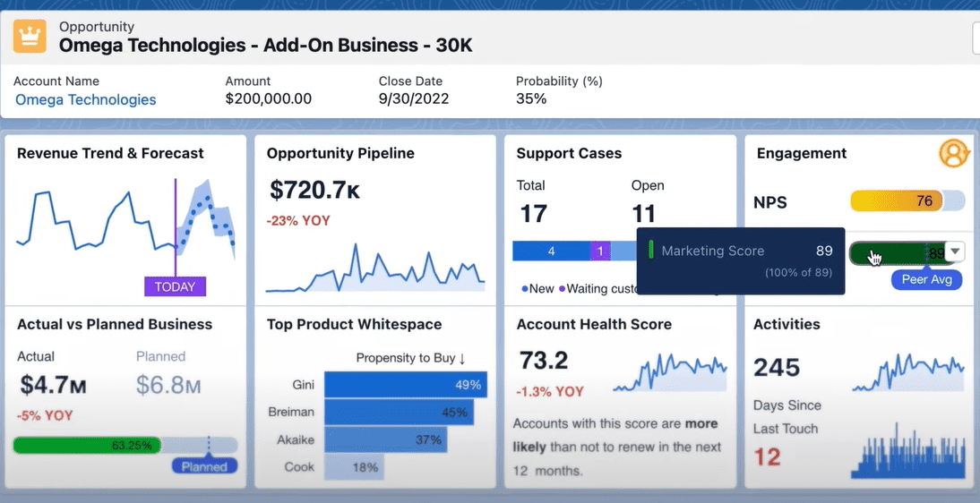Open dropdown arrow beside the Marketing Score bar
Image resolution: width=980 pixels, height=503 pixels.
coord(955,251)
